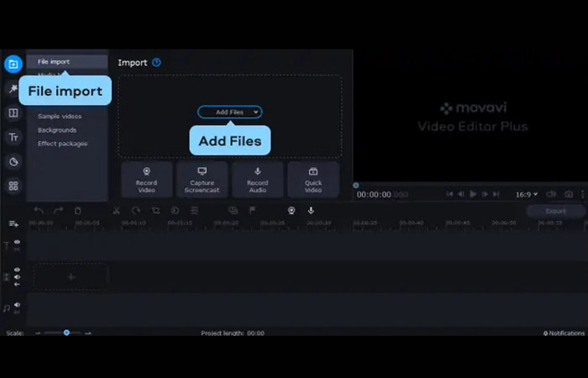
Task: Open the Effect packages category
Action: pos(63,144)
